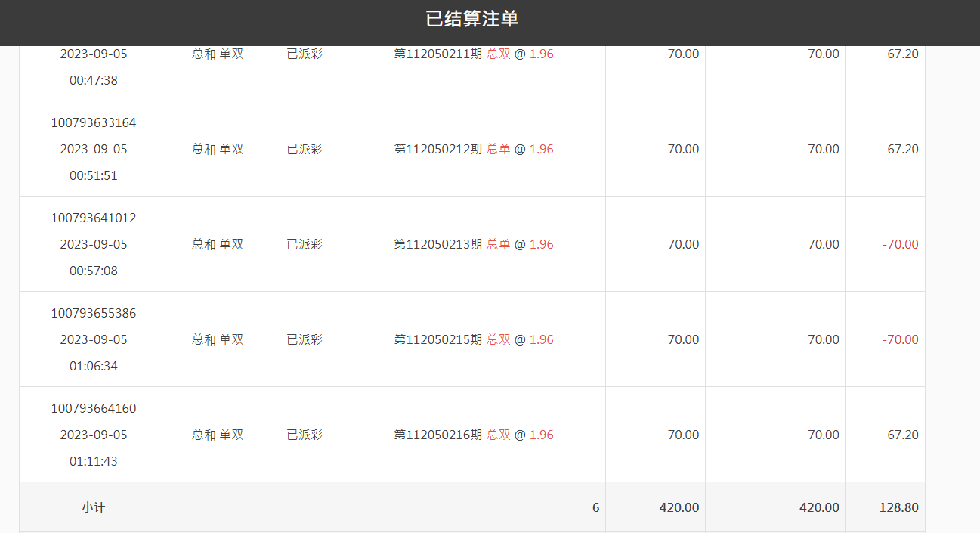980x533 pixels.
Task: Click the 67.20 result for period 112050216
Action: coord(902,435)
